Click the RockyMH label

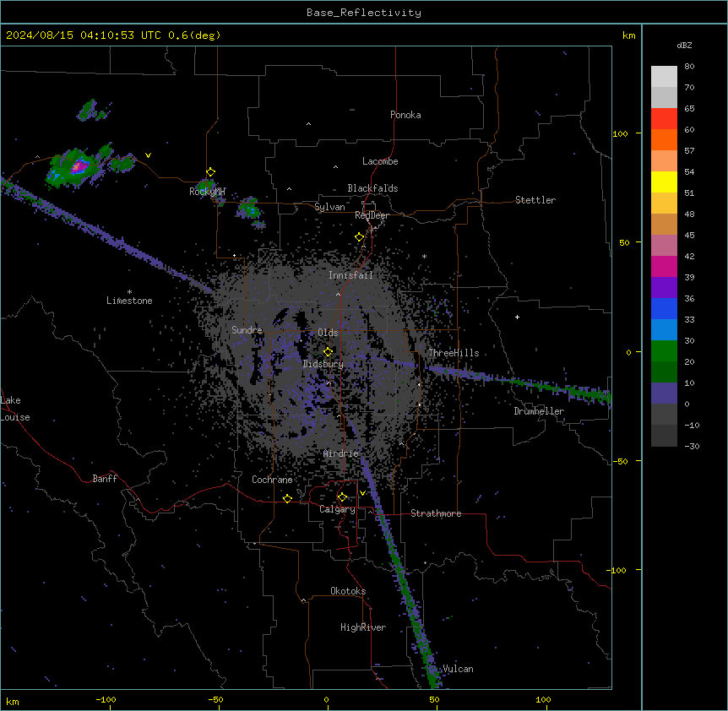(x=207, y=191)
